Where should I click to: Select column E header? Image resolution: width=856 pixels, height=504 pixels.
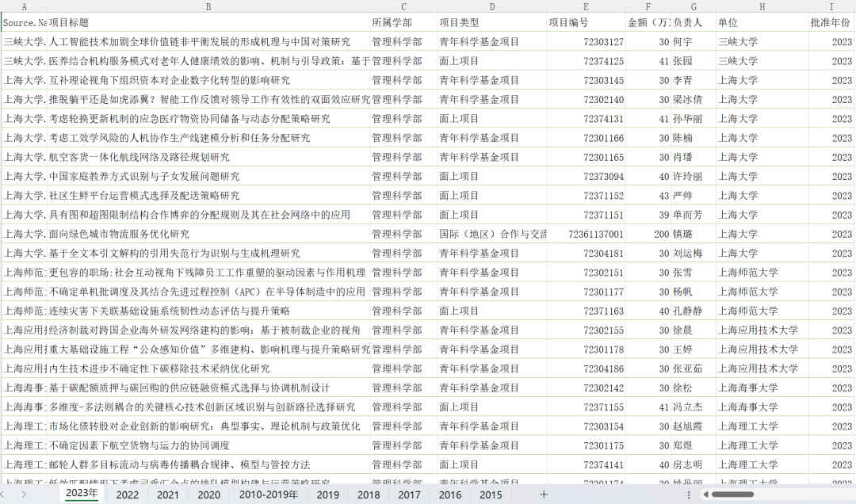tap(586, 6)
